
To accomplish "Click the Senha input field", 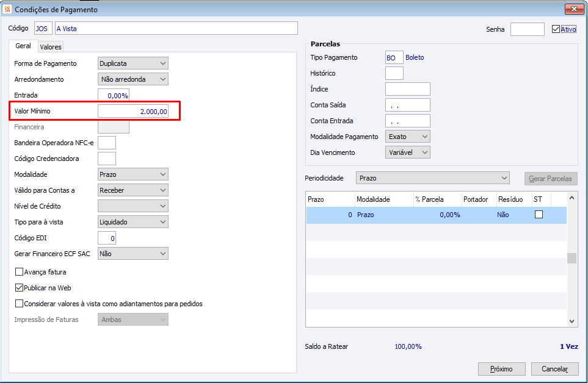I will pyautogui.click(x=528, y=29).
